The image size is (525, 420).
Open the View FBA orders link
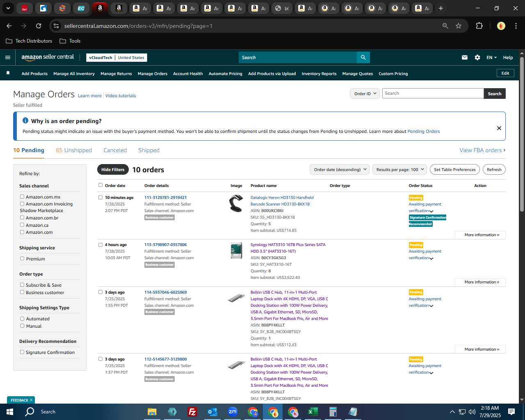pyautogui.click(x=482, y=150)
